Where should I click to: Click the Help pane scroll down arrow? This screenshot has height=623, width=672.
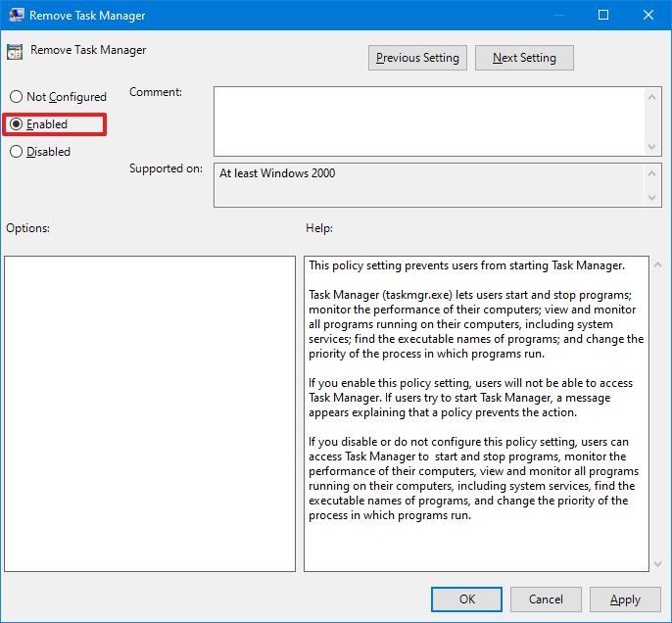coord(658,564)
